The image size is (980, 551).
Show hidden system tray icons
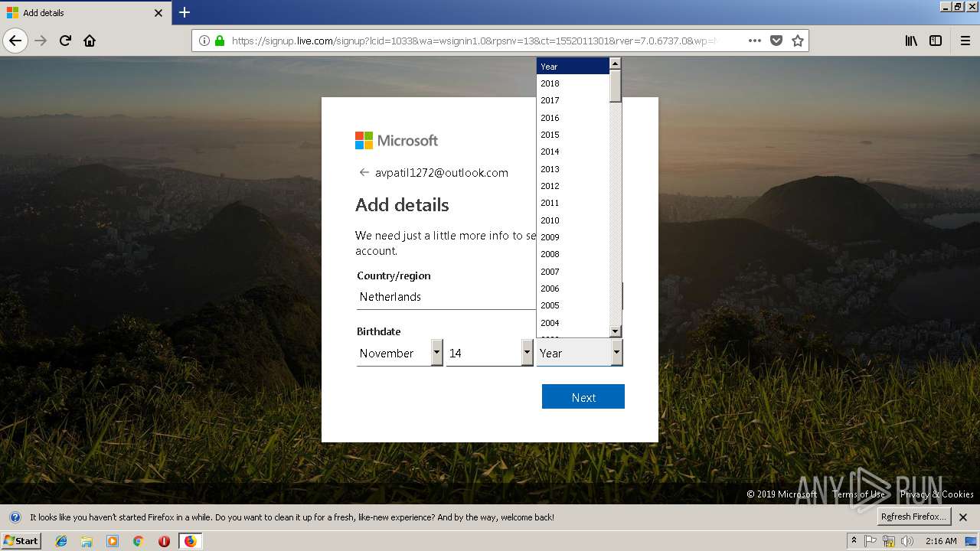[x=854, y=541]
